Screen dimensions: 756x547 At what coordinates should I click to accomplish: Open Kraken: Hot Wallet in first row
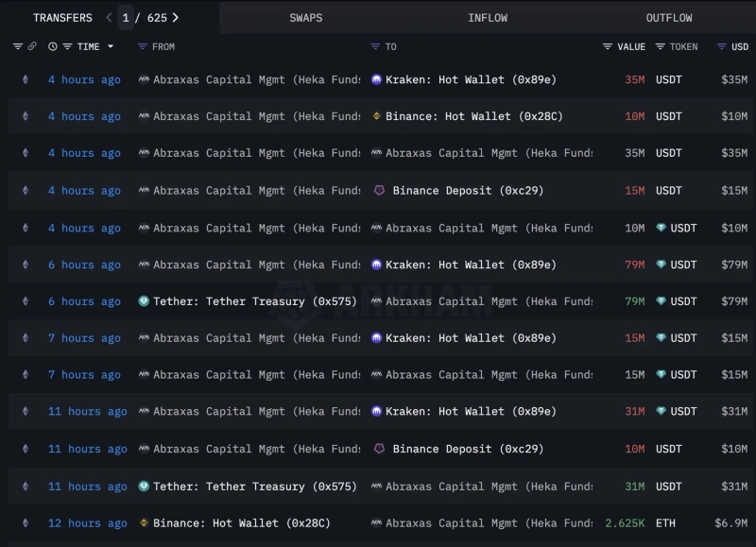coord(471,80)
